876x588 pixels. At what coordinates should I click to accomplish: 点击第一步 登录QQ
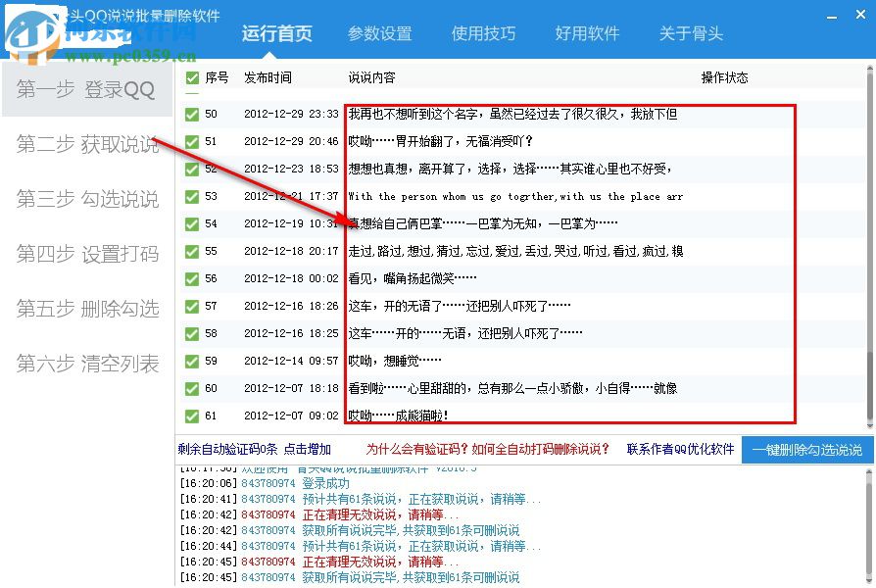(x=87, y=89)
